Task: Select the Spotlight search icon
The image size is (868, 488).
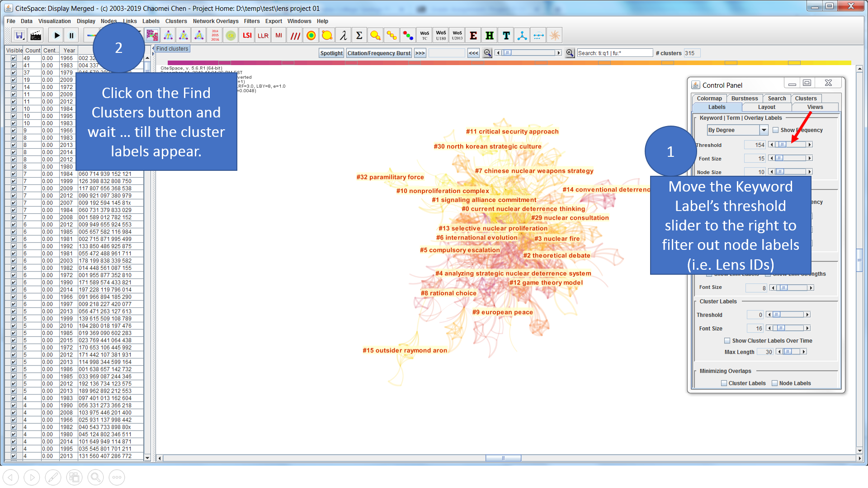Action: (331, 53)
